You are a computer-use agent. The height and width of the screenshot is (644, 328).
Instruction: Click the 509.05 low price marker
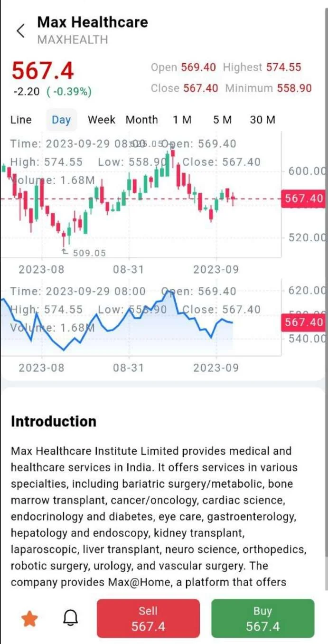(89, 253)
